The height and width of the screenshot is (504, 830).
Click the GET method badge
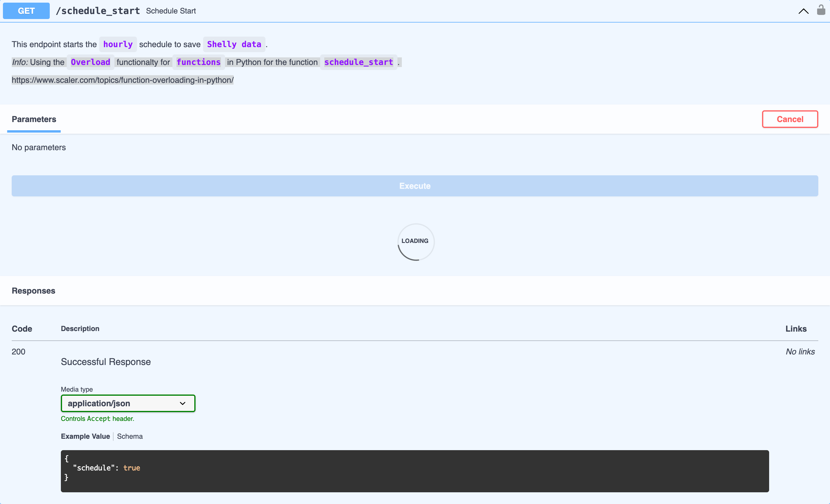26,11
